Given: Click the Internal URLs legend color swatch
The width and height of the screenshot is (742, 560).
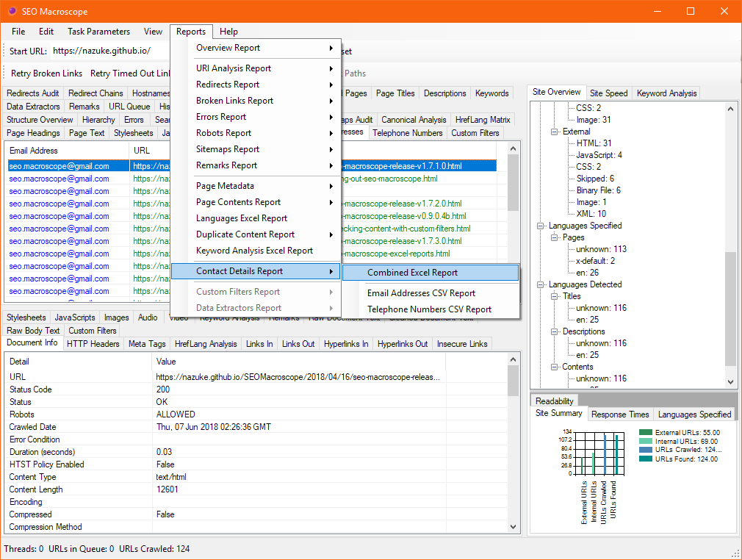Looking at the screenshot, I should coord(646,441).
